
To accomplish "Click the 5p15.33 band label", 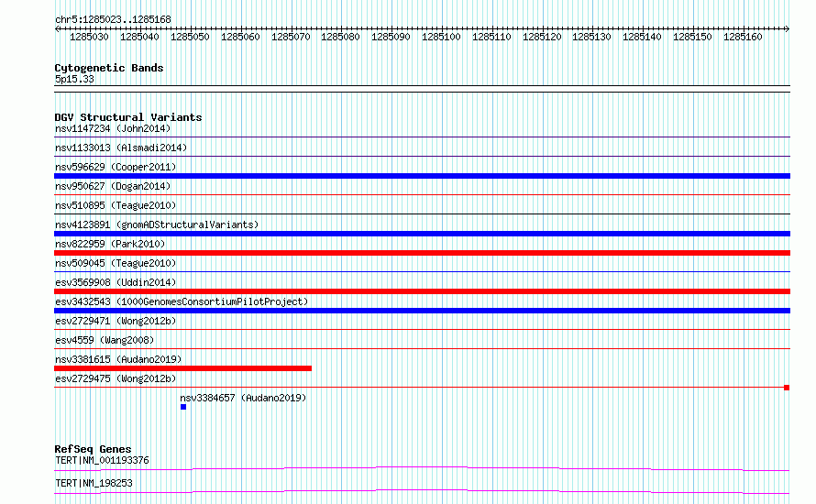I will 74,79.
